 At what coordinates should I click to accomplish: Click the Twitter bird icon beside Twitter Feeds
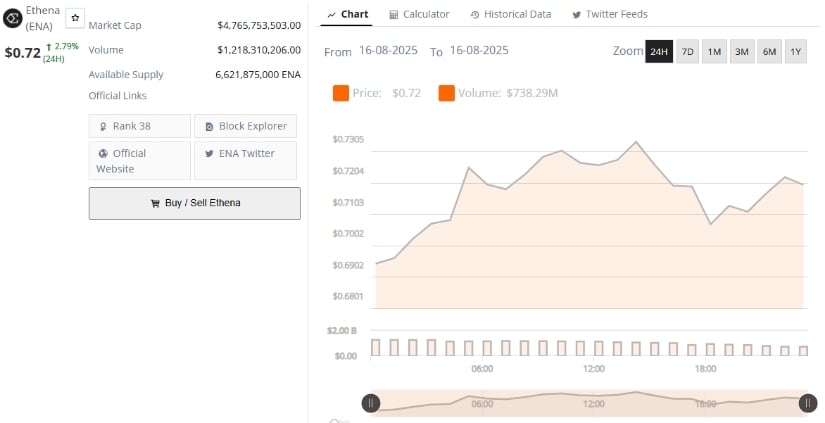tap(577, 15)
